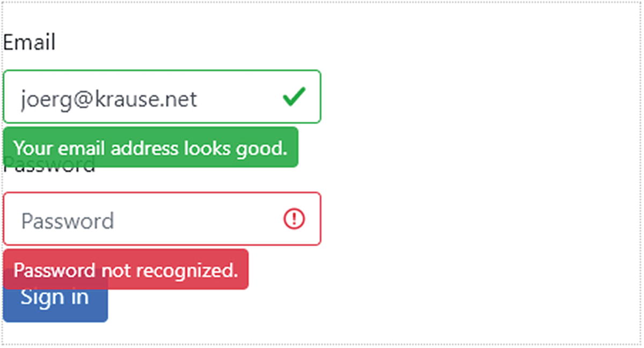Screen dimensions: 644x348
Task: Focus the Password input field
Action: click(x=161, y=219)
